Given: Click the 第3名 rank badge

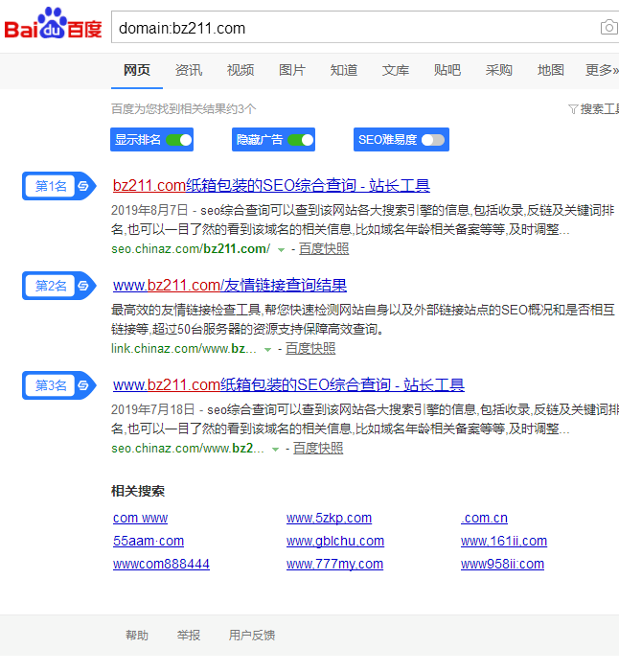Looking at the screenshot, I should pos(59,385).
